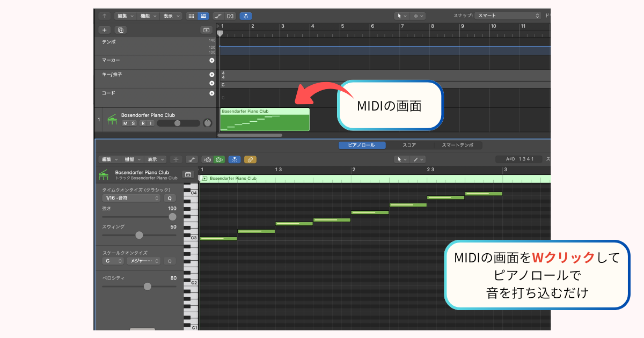Click the track volume pan knob
This screenshot has height=338, width=644.
[208, 123]
